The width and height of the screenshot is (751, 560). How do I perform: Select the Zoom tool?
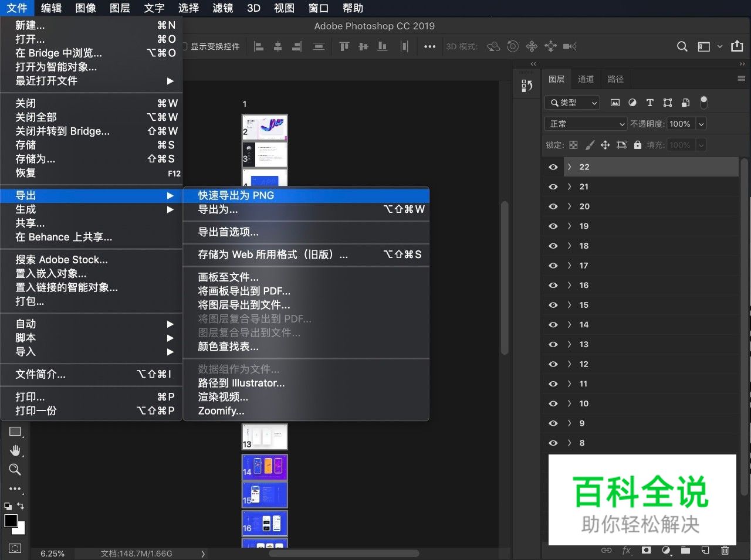click(x=15, y=469)
